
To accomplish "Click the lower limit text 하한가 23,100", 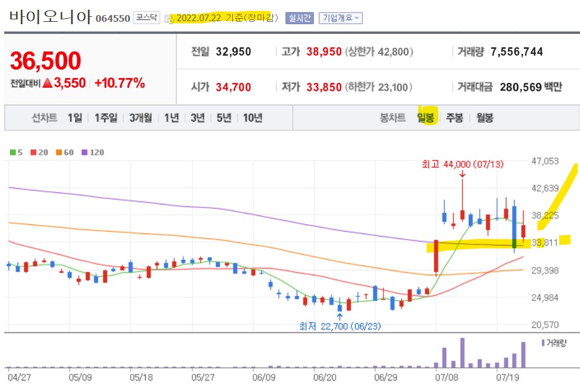I will click(x=379, y=87).
